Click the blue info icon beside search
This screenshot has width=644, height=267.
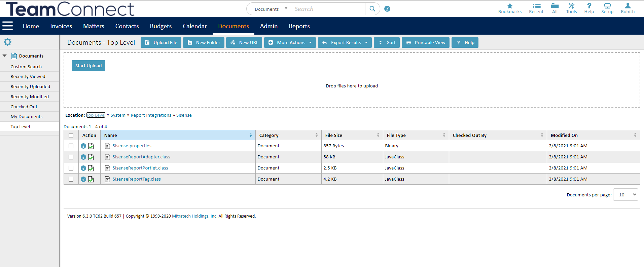[387, 9]
